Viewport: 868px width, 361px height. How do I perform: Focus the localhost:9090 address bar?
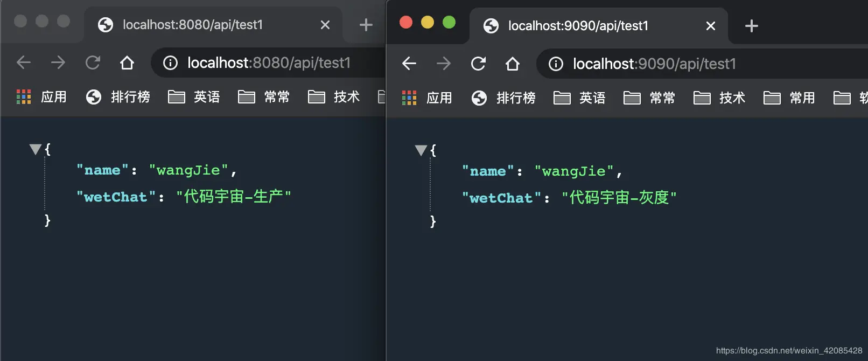tap(702, 64)
